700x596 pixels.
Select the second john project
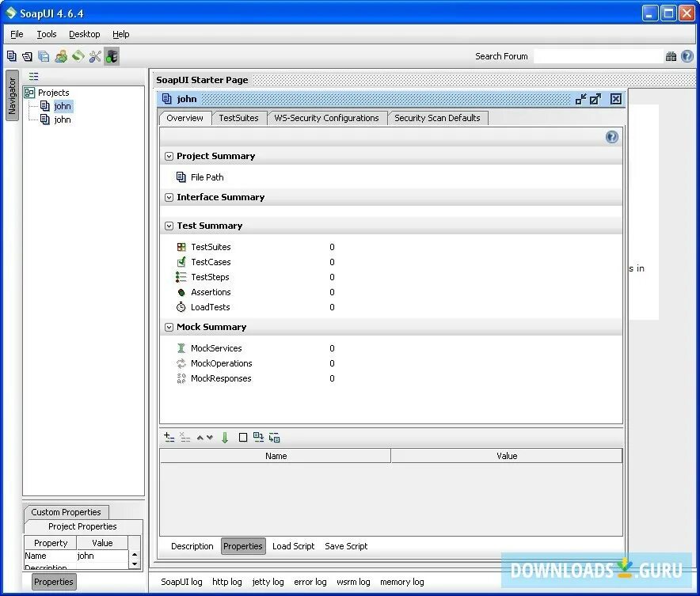click(63, 119)
